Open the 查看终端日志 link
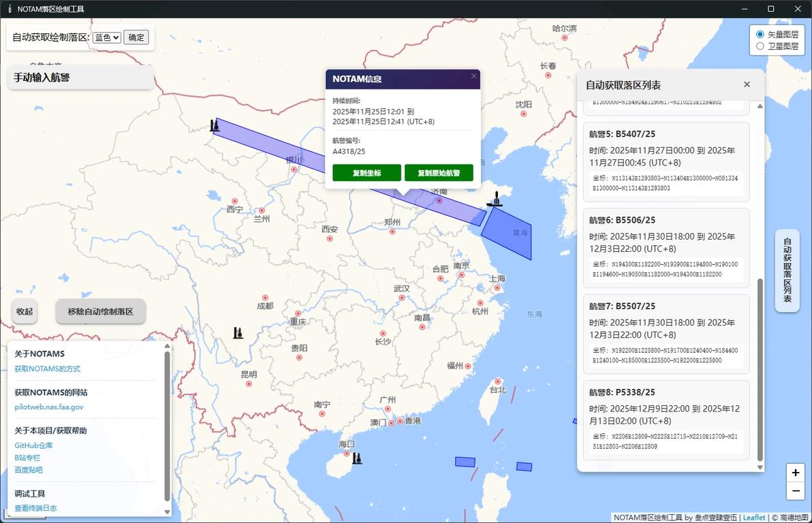This screenshot has height=523, width=812. [35, 508]
